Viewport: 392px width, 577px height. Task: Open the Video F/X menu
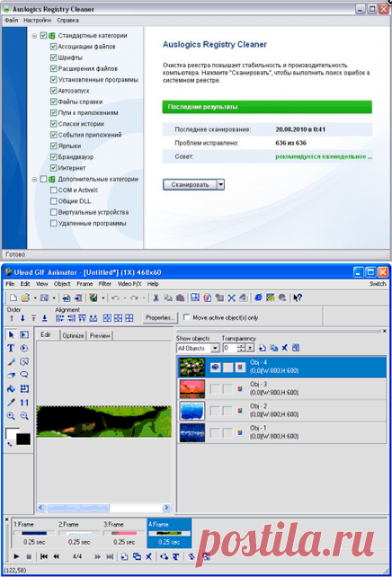[x=129, y=284]
